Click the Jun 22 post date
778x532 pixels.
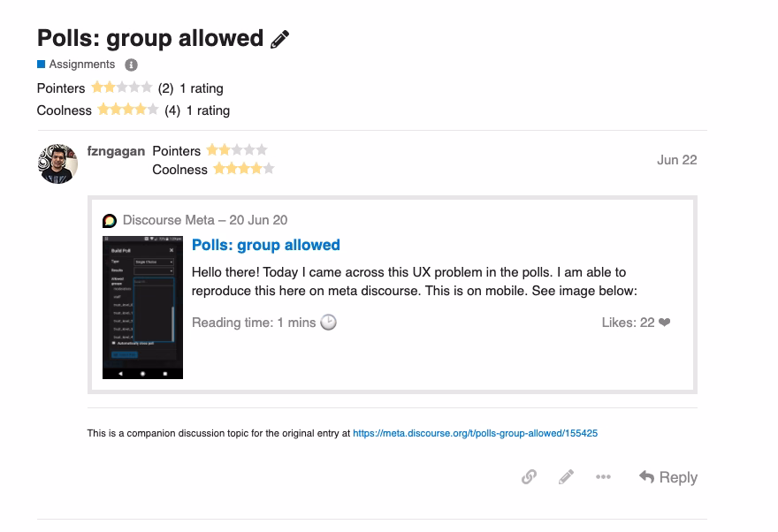tap(677, 160)
